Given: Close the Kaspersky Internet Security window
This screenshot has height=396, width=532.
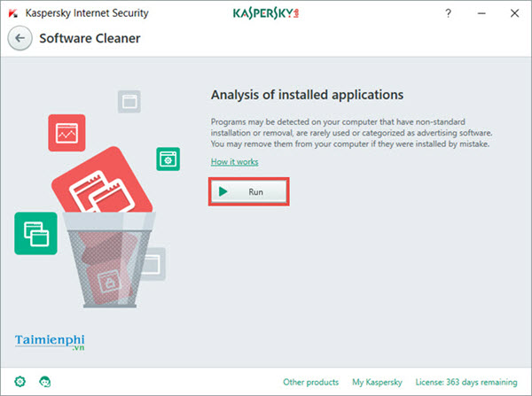Looking at the screenshot, I should tap(514, 13).
